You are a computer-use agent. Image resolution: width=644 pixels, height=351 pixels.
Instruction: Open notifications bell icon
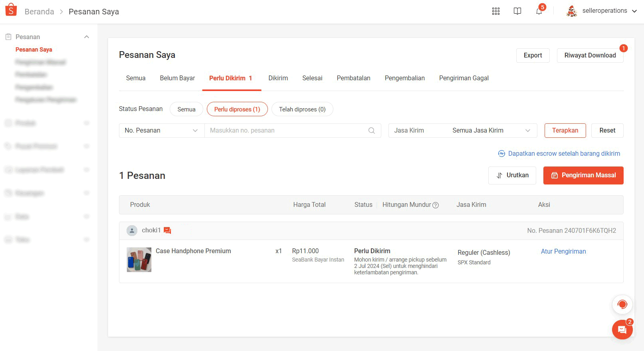[x=539, y=11]
